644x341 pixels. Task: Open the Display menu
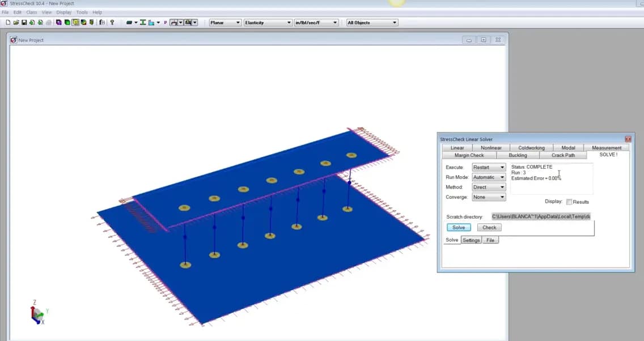[x=63, y=12]
